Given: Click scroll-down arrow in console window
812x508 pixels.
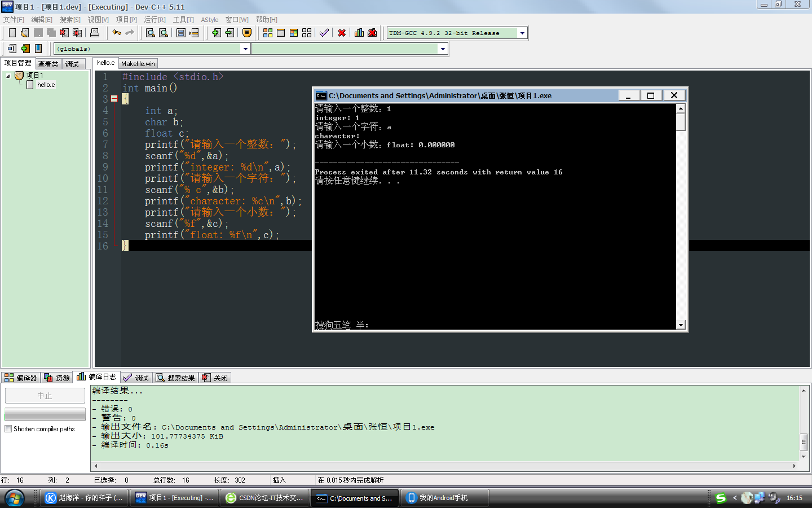Looking at the screenshot, I should pyautogui.click(x=681, y=325).
